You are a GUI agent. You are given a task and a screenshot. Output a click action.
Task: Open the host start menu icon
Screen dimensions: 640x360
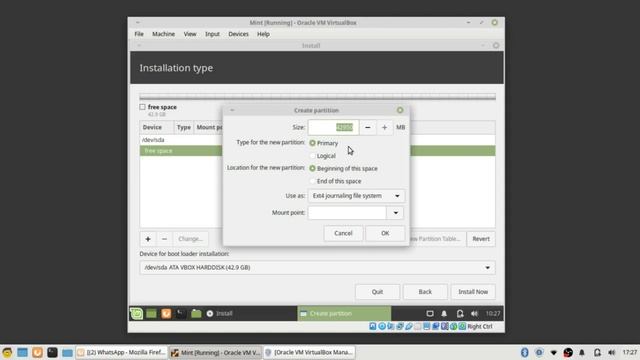pos(7,352)
